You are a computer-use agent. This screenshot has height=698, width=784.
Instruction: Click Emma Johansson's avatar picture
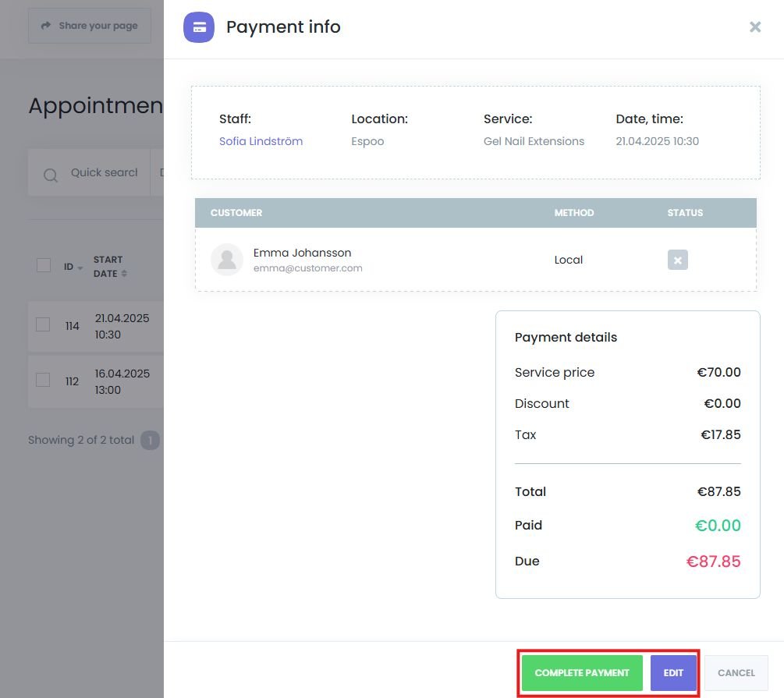tap(226, 260)
